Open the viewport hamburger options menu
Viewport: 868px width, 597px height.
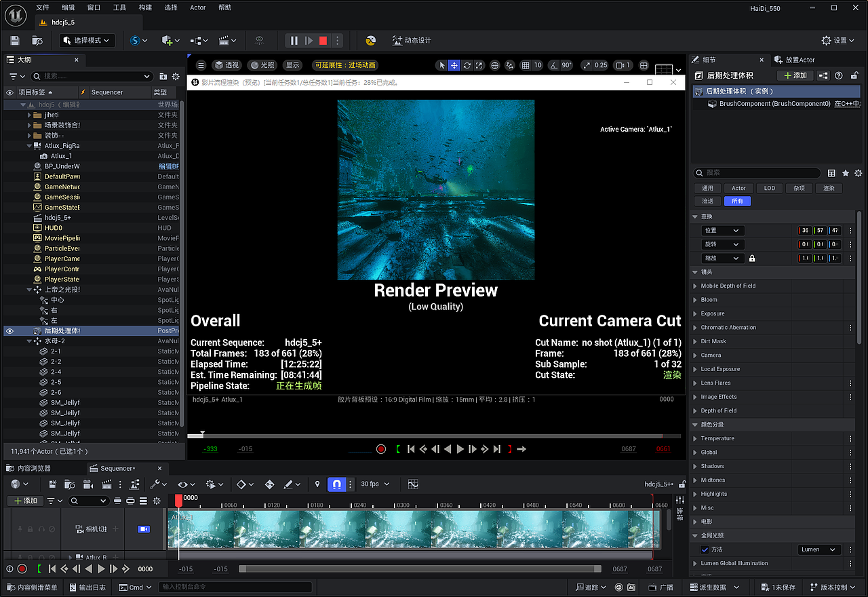click(201, 65)
